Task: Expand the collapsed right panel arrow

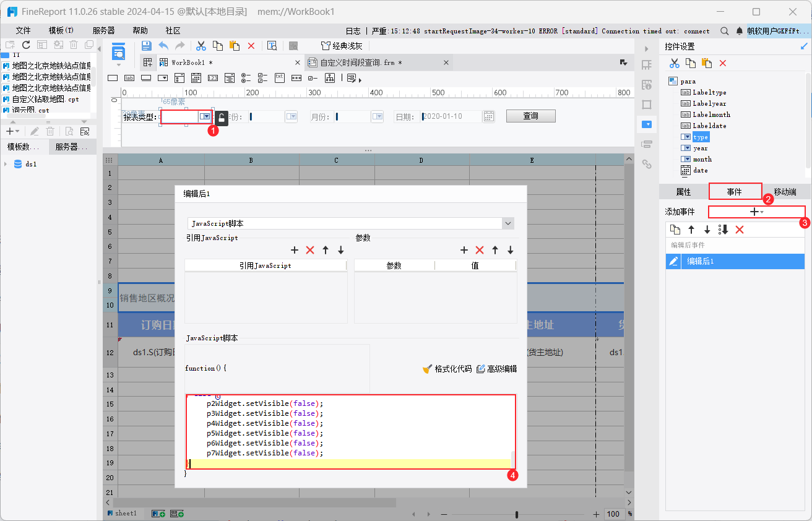Action: click(x=647, y=48)
